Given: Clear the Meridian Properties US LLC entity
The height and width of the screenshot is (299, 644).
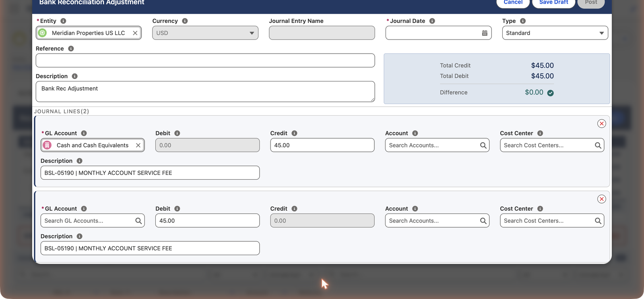Looking at the screenshot, I should pyautogui.click(x=135, y=33).
